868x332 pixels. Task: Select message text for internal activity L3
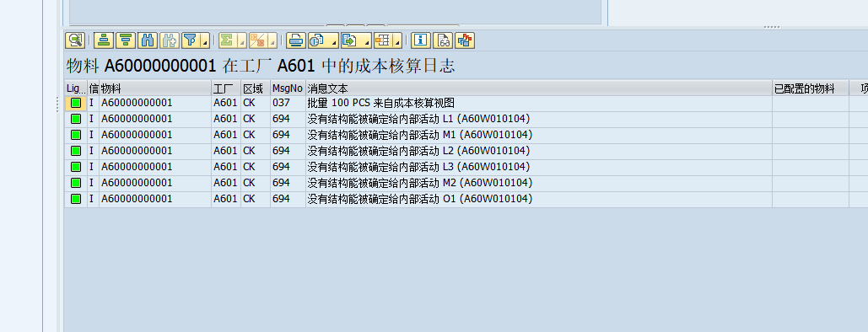click(x=419, y=167)
